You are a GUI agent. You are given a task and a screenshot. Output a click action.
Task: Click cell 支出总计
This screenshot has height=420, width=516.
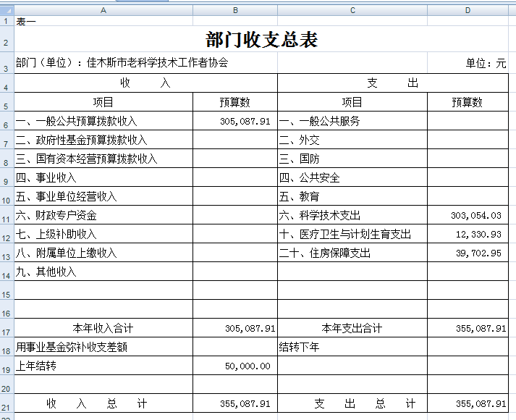[352, 403]
